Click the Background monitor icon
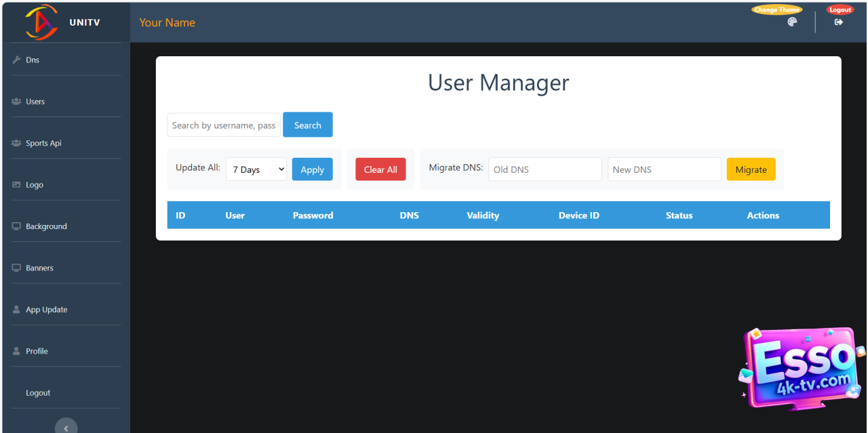This screenshot has height=433, width=868. point(16,226)
